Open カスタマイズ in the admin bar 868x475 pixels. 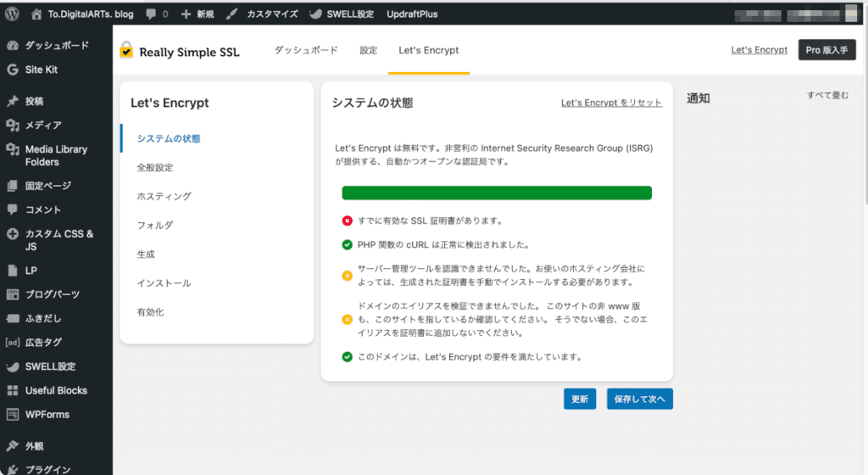tap(262, 14)
